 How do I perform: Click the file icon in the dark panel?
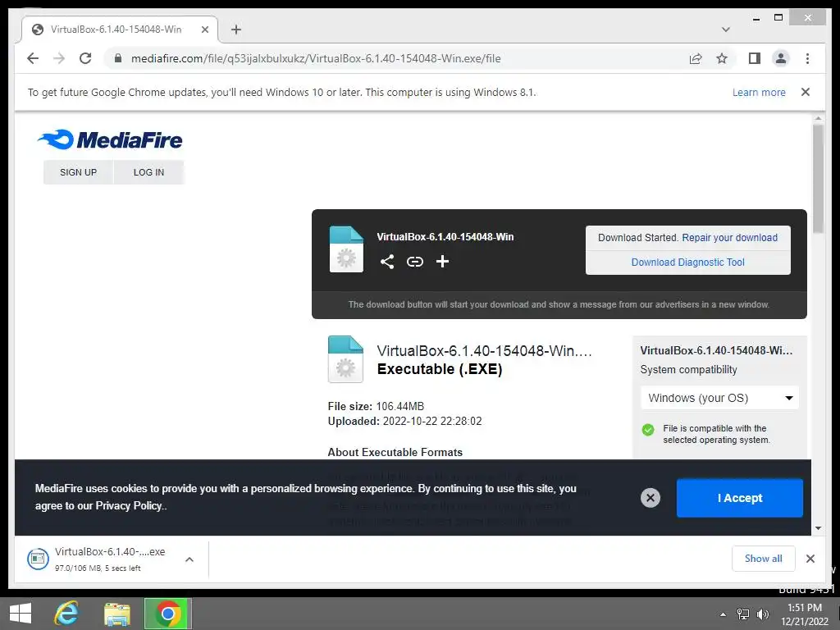coord(346,249)
